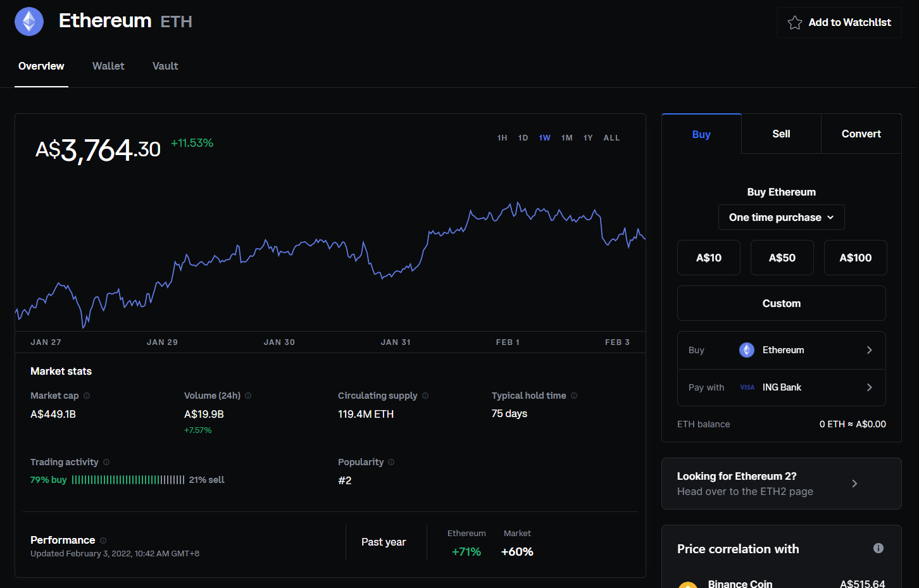Image resolution: width=919 pixels, height=588 pixels.
Task: Open Market cap info tooltip icon
Action: (87, 396)
